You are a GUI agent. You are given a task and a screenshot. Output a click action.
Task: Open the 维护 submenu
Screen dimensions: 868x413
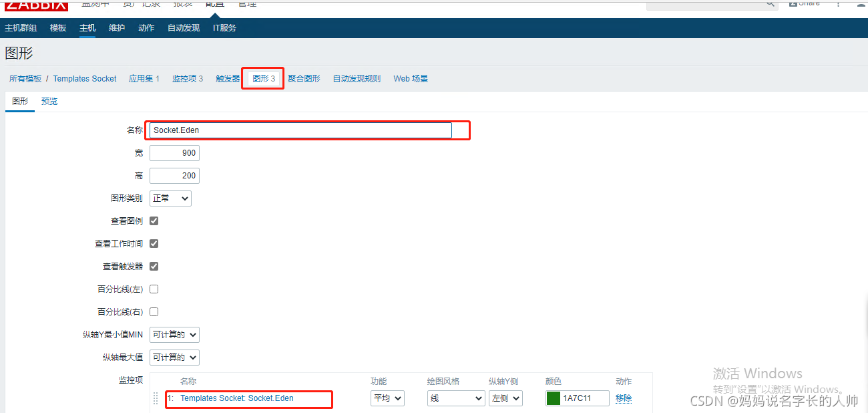point(117,28)
